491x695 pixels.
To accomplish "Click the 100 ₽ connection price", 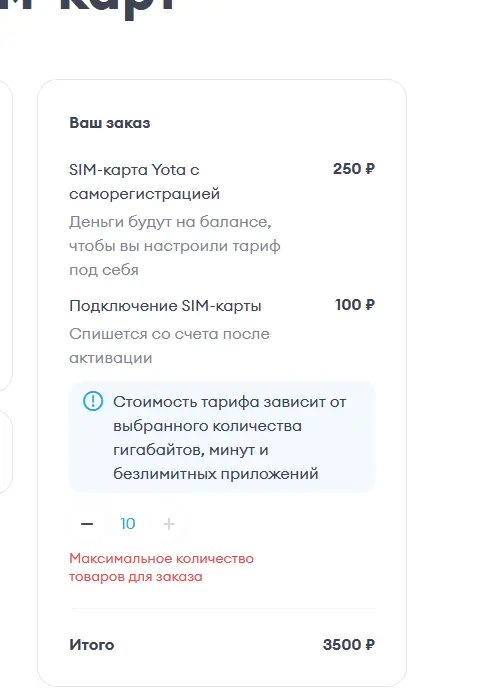I will [355, 305].
